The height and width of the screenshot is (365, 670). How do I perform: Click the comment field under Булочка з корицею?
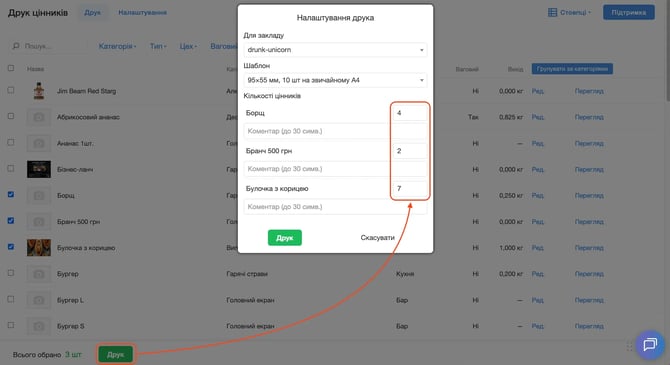(x=335, y=206)
